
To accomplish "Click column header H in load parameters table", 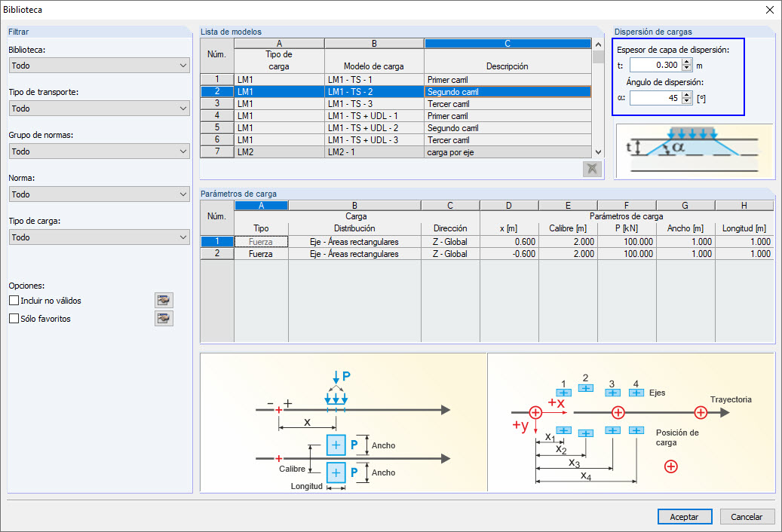I will 744,205.
